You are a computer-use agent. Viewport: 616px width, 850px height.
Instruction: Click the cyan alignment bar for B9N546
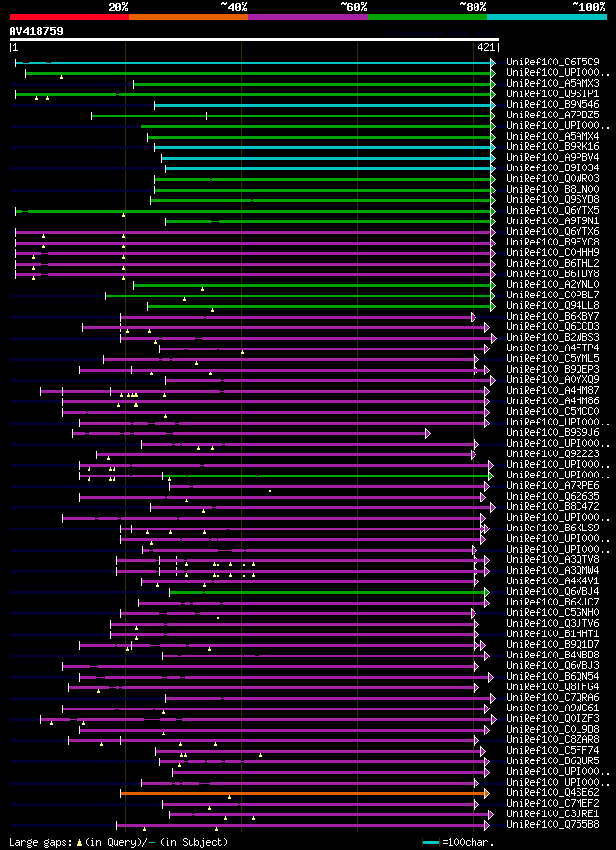(322, 105)
